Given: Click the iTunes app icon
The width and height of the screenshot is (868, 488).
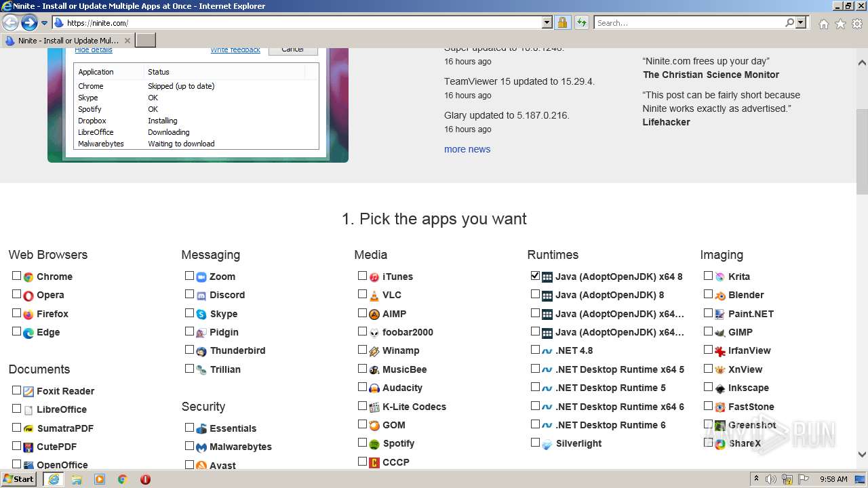Looking at the screenshot, I should [374, 277].
